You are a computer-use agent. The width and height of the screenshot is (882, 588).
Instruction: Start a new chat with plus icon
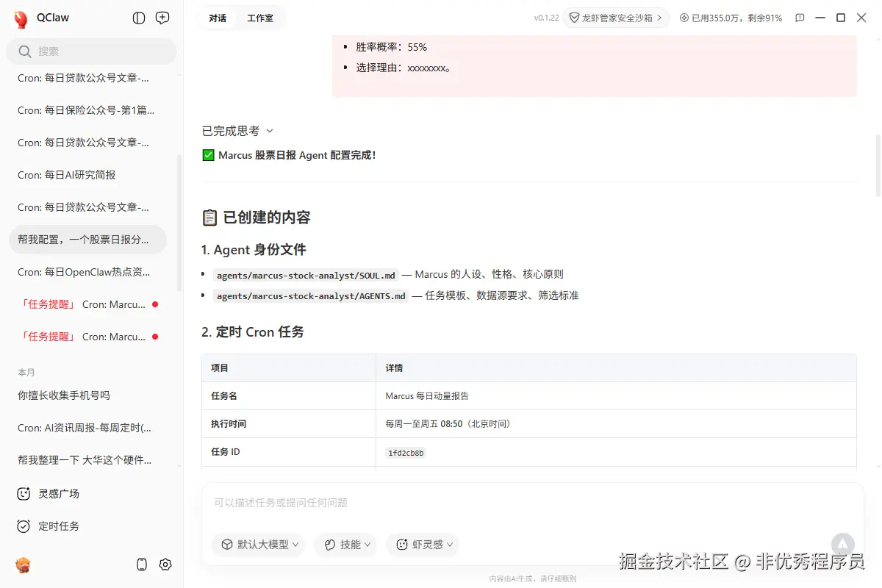[x=162, y=18]
